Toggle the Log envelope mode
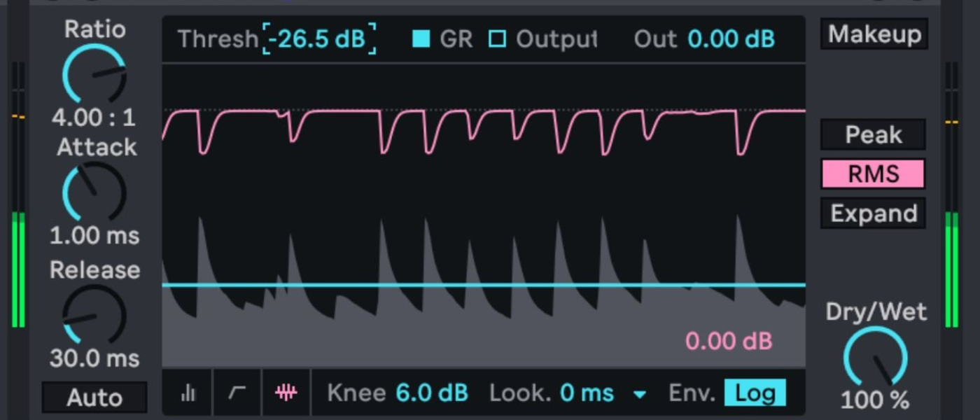This screenshot has height=420, width=980. tap(755, 393)
